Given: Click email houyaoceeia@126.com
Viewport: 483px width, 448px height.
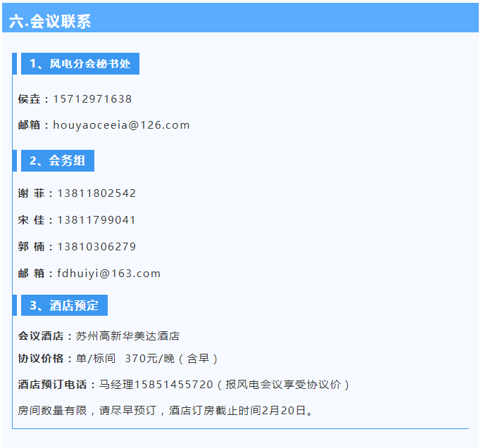Looking at the screenshot, I should [x=121, y=125].
